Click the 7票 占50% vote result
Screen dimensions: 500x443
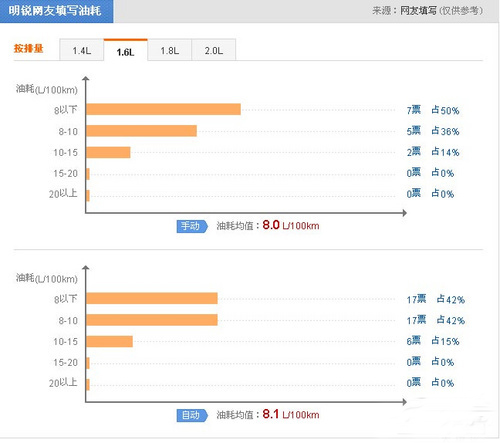click(433, 110)
